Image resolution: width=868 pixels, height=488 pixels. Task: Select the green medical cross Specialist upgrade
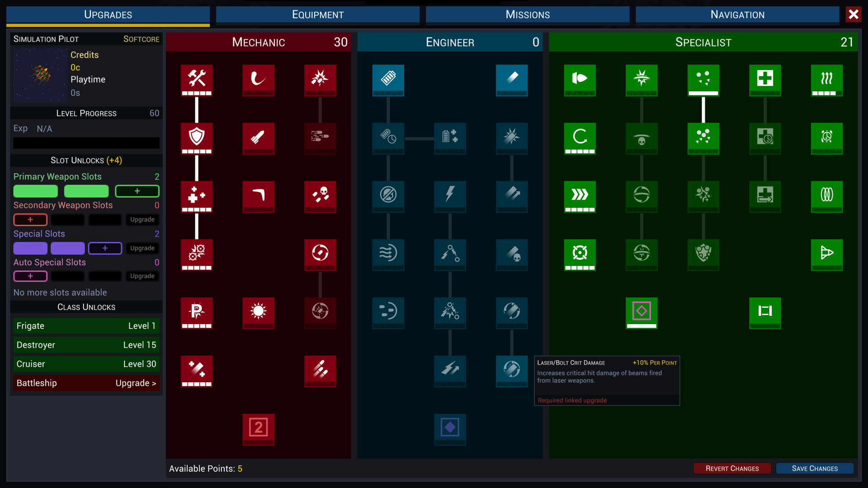pyautogui.click(x=765, y=79)
